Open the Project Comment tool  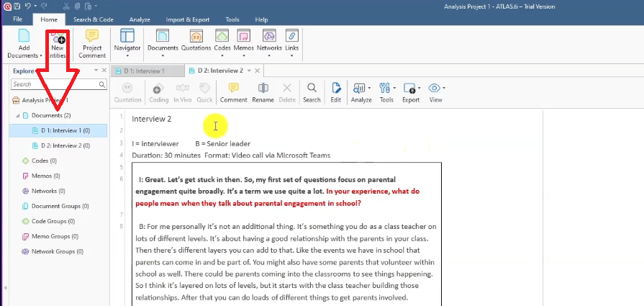[x=92, y=37]
